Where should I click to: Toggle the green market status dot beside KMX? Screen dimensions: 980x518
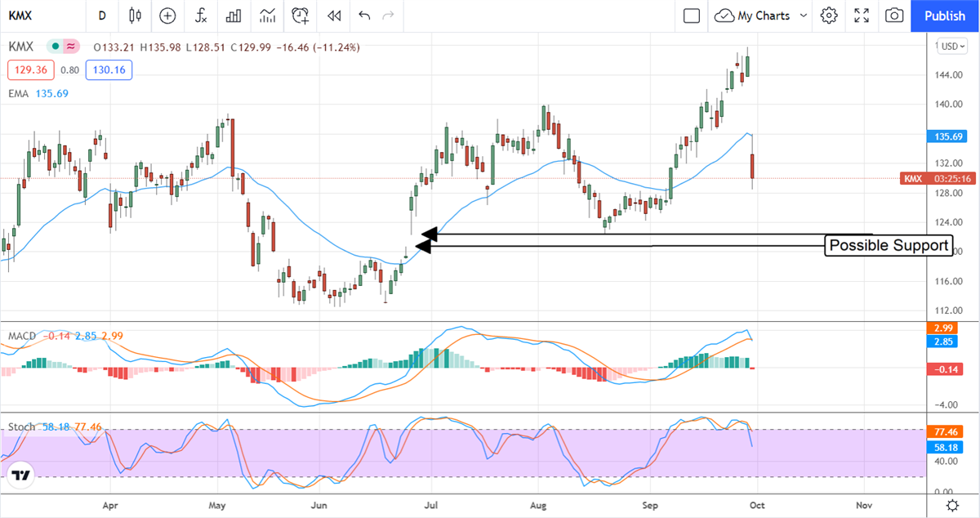pyautogui.click(x=55, y=47)
